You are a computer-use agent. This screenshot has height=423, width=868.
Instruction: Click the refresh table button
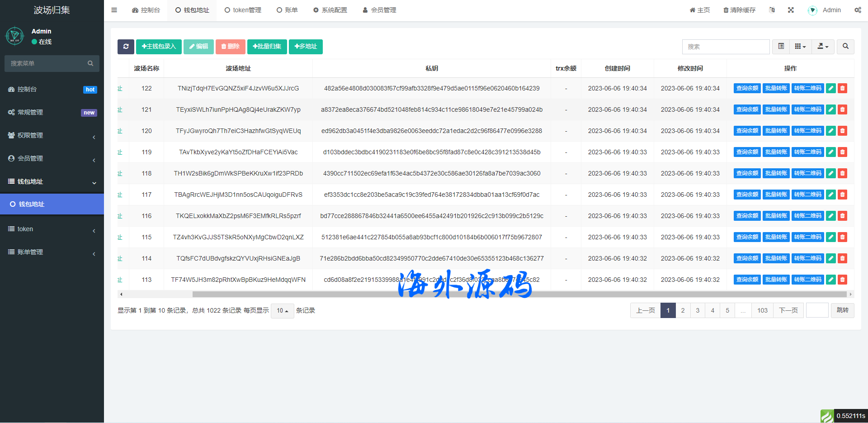(x=126, y=47)
